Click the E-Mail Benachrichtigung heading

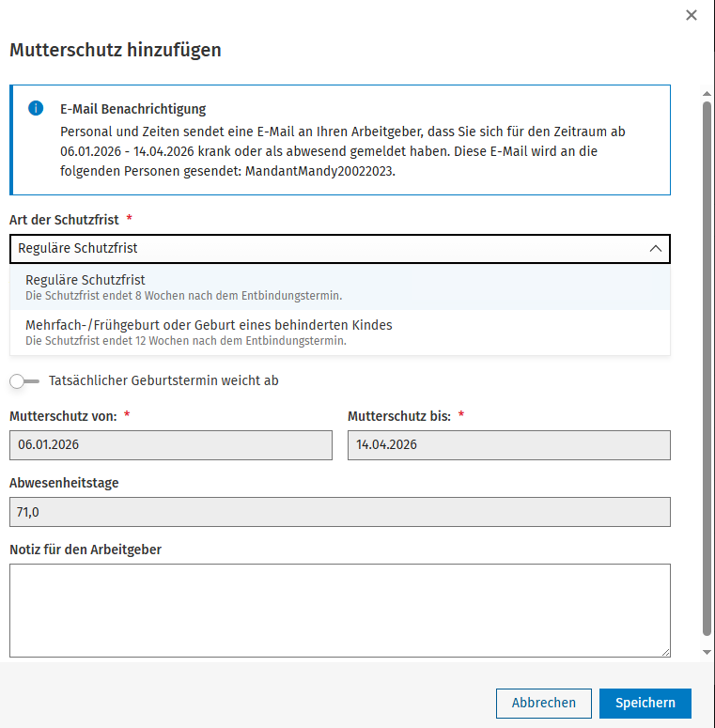[132, 109]
